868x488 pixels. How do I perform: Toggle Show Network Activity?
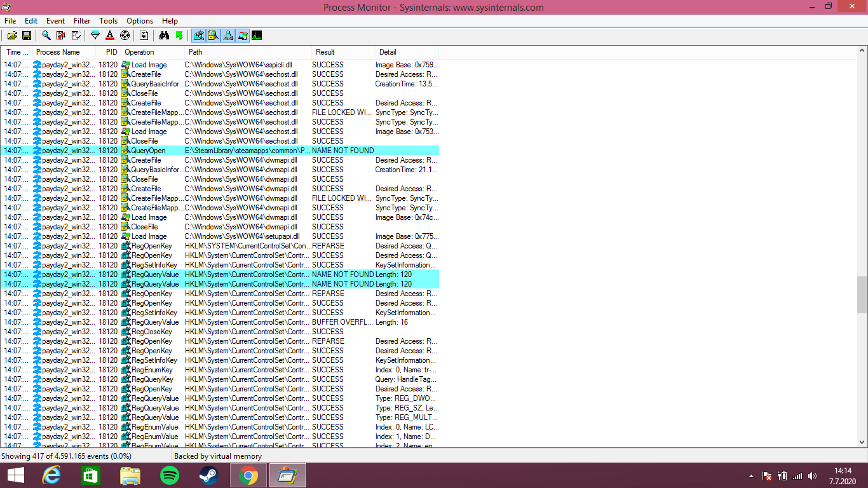click(x=228, y=36)
